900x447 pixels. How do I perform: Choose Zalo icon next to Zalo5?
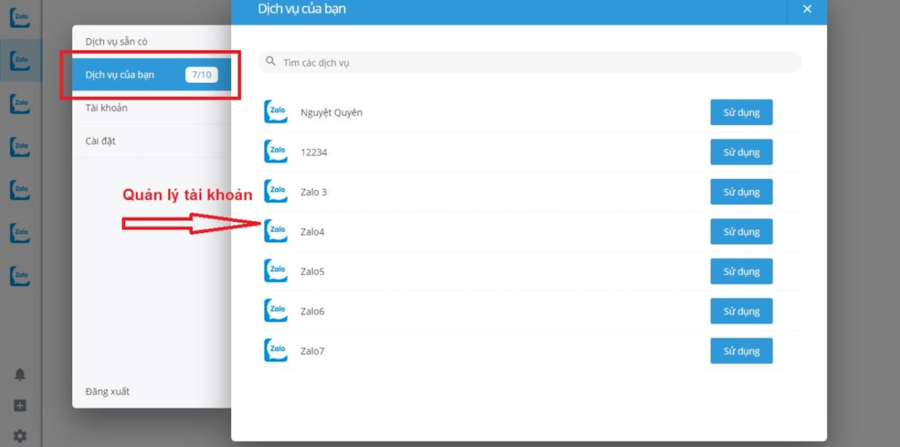[276, 271]
